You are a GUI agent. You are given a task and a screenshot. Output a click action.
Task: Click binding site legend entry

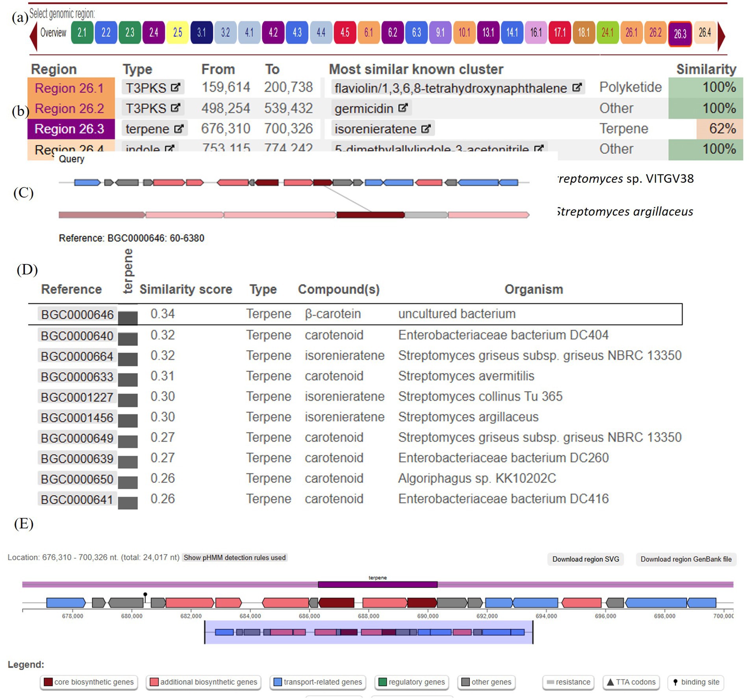pyautogui.click(x=696, y=682)
